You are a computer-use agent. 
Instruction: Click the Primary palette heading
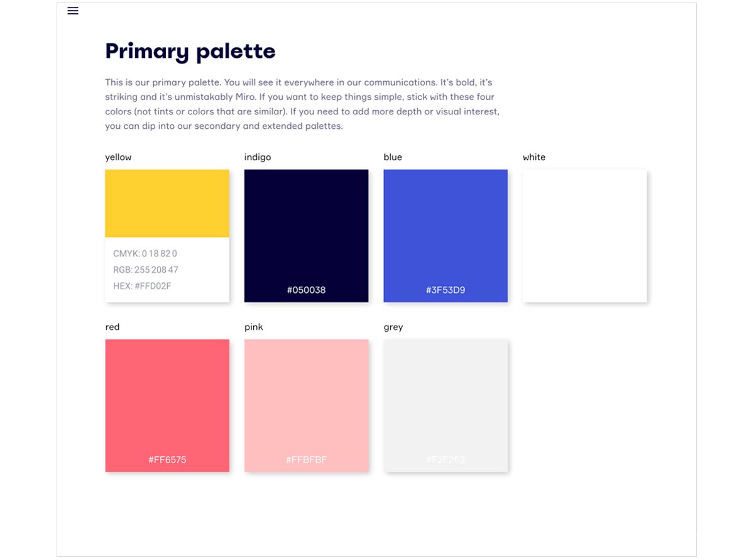point(190,51)
